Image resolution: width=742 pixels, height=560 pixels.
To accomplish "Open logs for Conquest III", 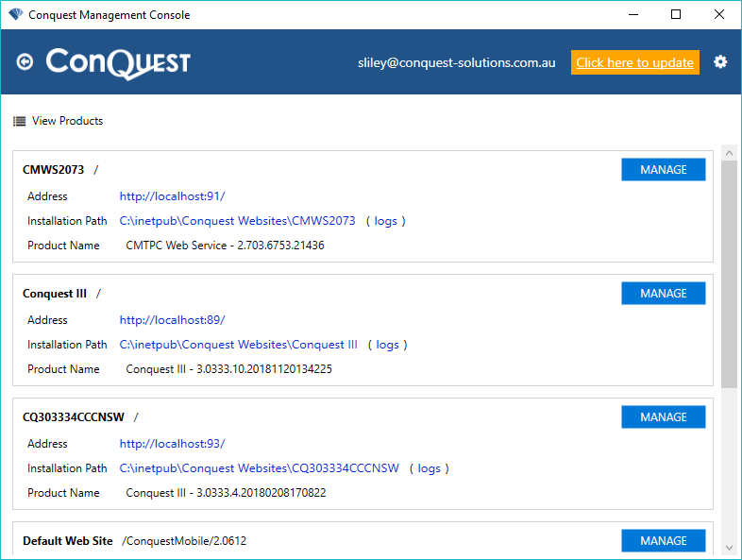I will point(388,345).
